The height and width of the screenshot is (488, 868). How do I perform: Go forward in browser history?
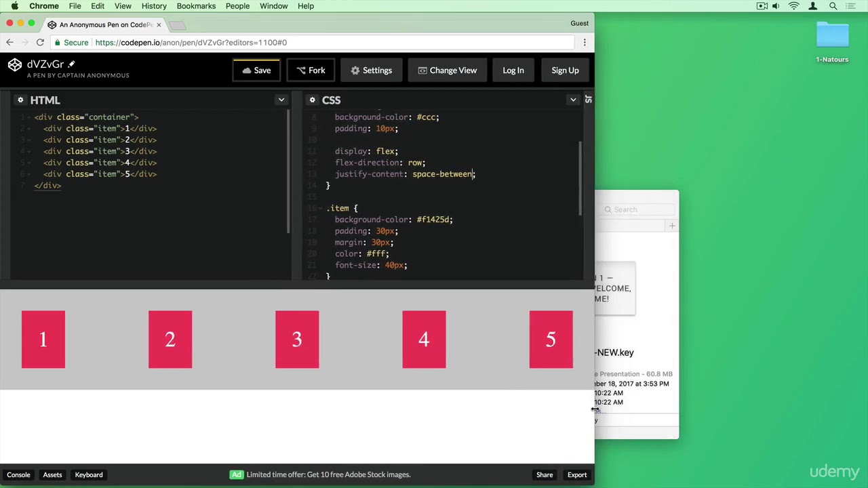(x=24, y=43)
